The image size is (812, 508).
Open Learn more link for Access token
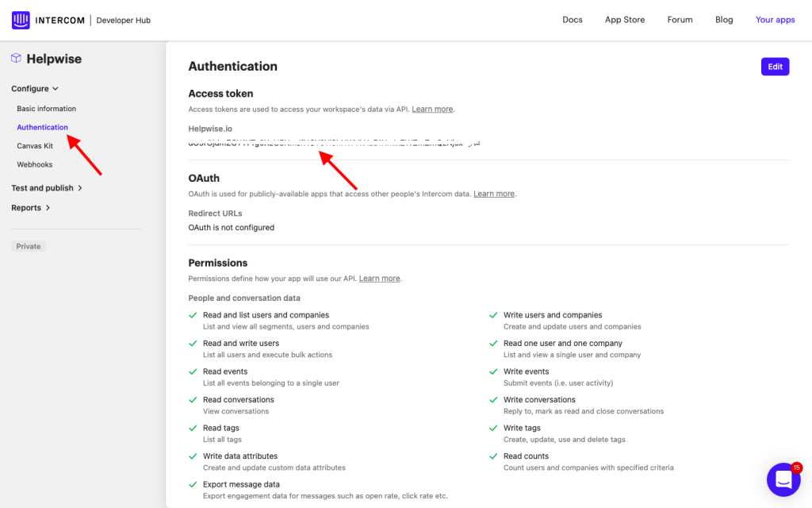point(432,109)
